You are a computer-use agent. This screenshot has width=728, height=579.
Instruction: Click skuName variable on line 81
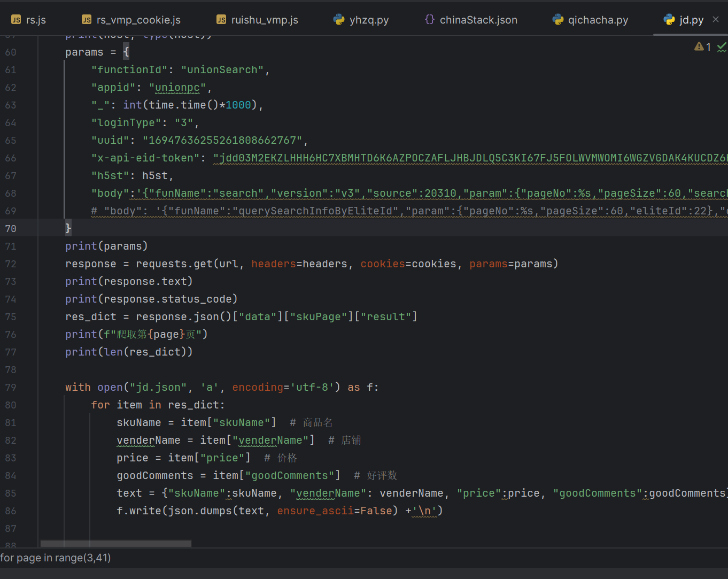point(139,423)
